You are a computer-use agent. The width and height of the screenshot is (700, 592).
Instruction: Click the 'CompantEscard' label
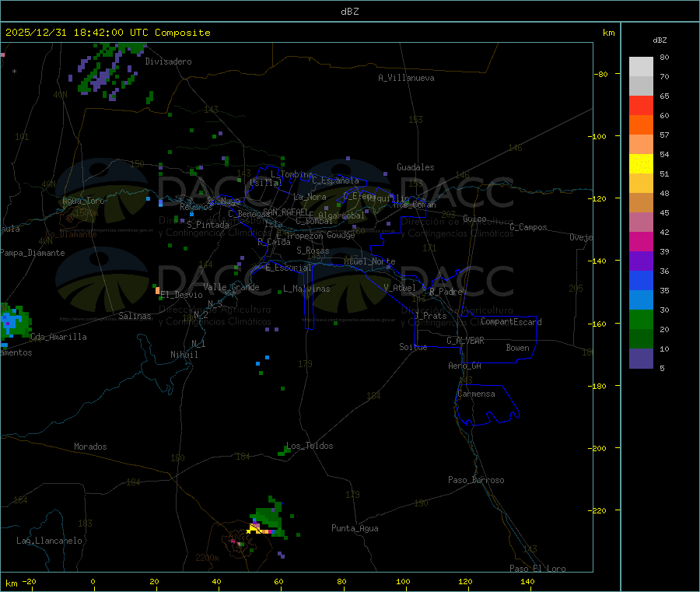(512, 322)
